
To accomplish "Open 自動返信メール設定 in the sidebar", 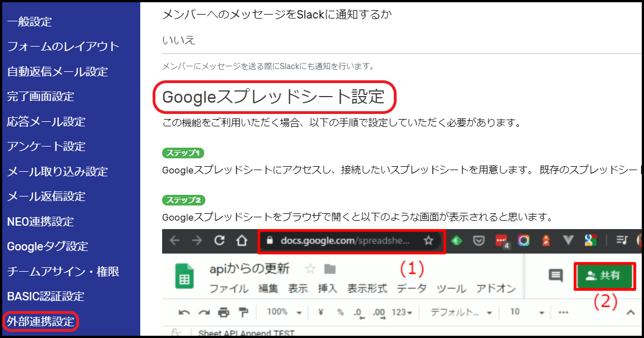I will [x=57, y=71].
